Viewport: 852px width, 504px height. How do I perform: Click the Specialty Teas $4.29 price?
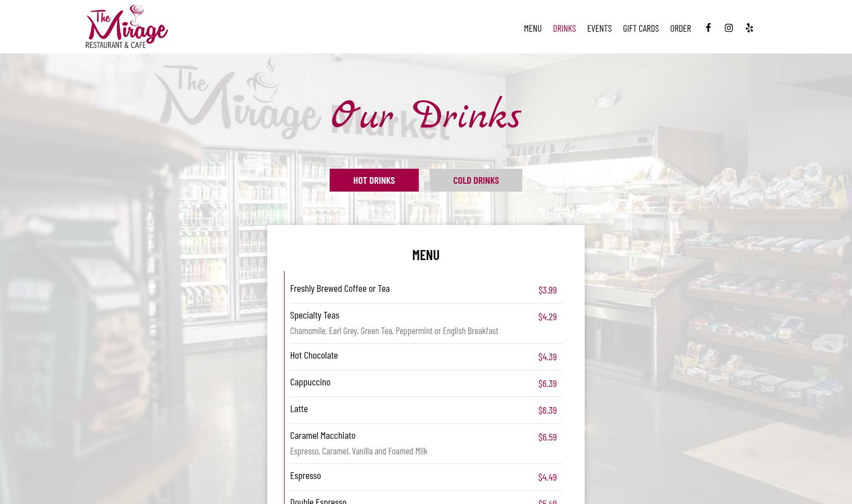point(547,316)
